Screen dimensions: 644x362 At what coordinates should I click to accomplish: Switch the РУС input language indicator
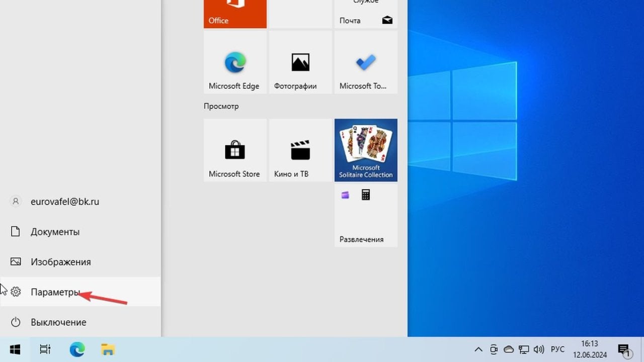coord(557,349)
